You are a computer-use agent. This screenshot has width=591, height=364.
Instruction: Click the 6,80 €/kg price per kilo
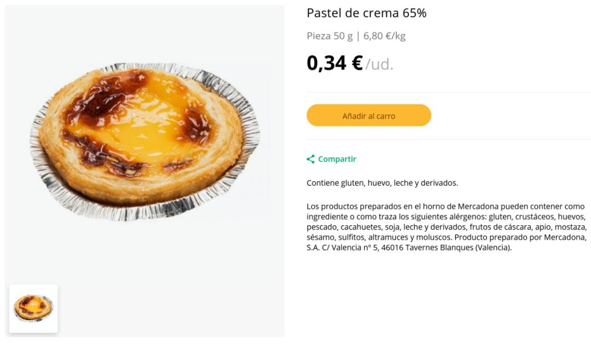point(384,36)
